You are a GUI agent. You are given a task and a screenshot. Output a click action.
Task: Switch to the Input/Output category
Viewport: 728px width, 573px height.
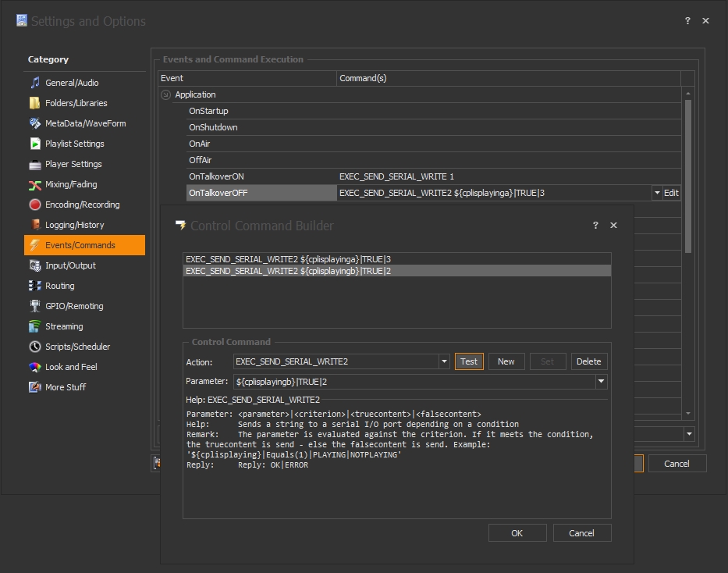pos(70,265)
